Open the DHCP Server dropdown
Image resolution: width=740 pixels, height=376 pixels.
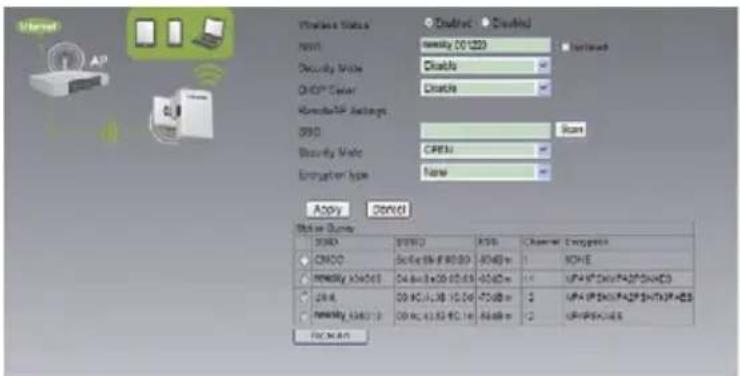(486, 88)
